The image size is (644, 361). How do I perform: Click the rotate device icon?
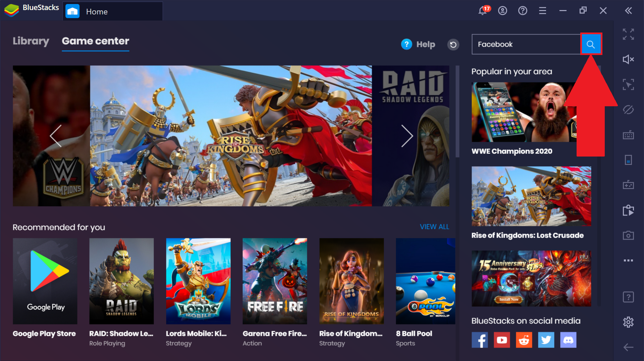pos(628,160)
